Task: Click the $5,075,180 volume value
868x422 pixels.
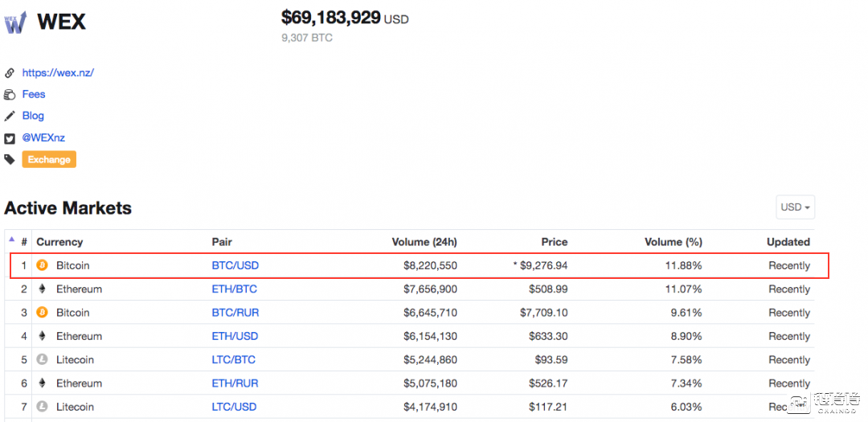Action: (430, 383)
